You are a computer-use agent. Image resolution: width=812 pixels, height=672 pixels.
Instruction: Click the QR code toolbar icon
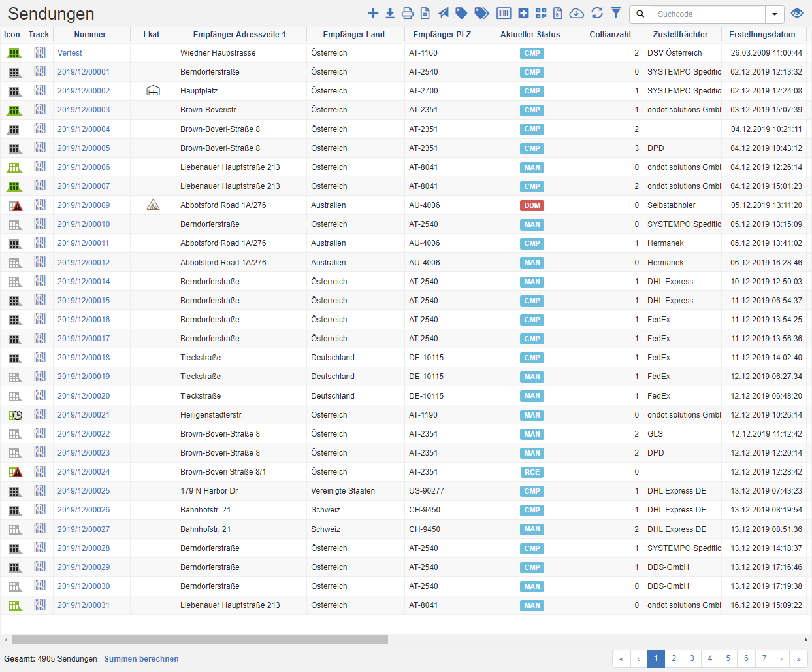(541, 14)
